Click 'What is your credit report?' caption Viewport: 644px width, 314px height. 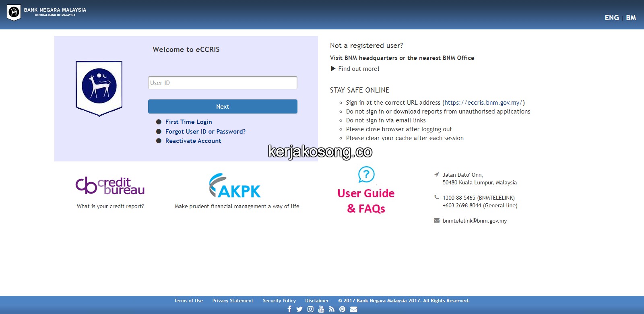tap(110, 206)
